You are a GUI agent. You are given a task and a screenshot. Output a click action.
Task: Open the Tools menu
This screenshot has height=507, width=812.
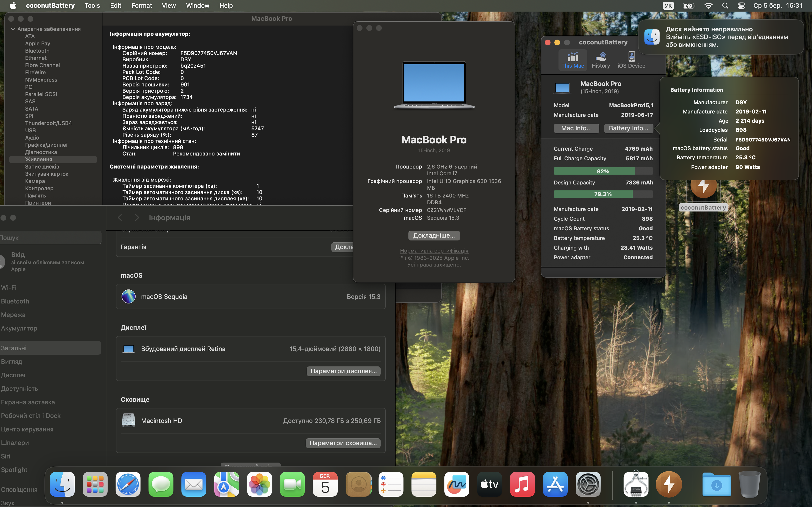[92, 6]
